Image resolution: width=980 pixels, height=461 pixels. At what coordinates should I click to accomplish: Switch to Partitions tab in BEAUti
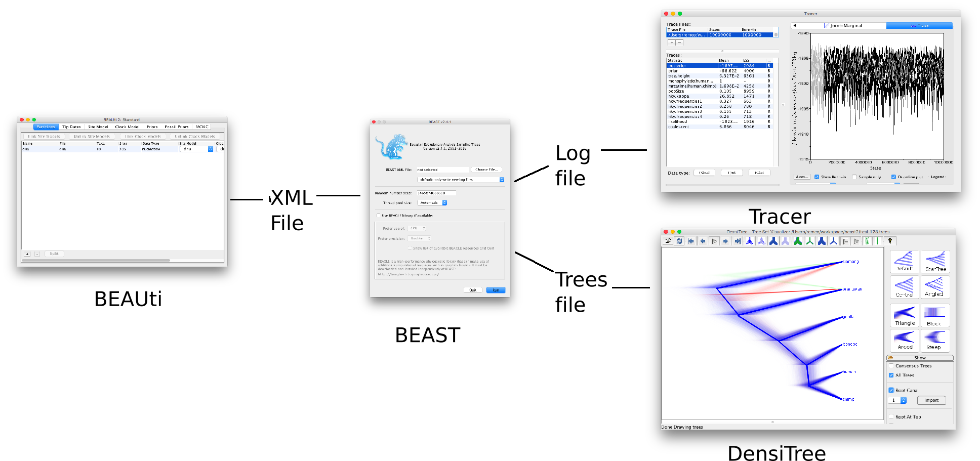coord(46,127)
